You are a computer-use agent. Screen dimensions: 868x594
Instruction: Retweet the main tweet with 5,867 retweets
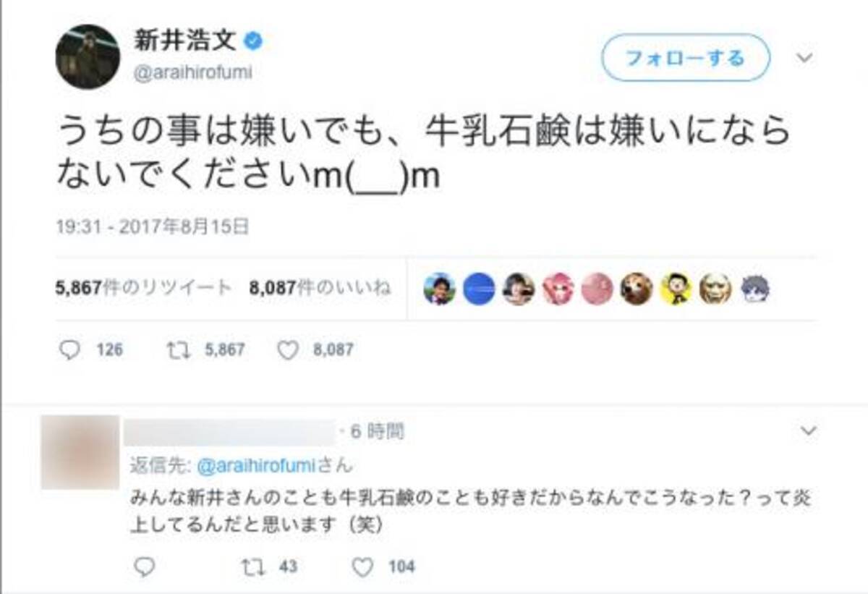[x=177, y=350]
